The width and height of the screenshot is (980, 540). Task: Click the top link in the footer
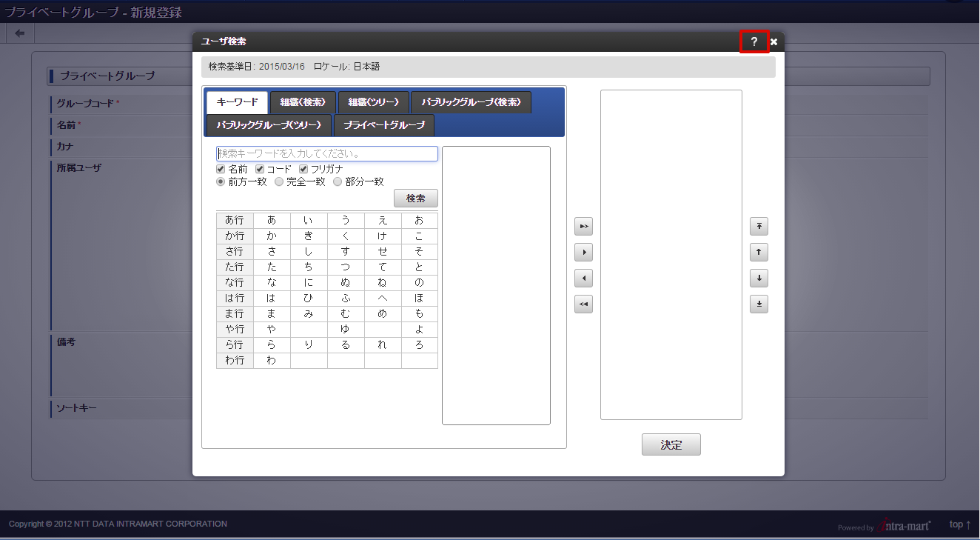click(x=960, y=524)
